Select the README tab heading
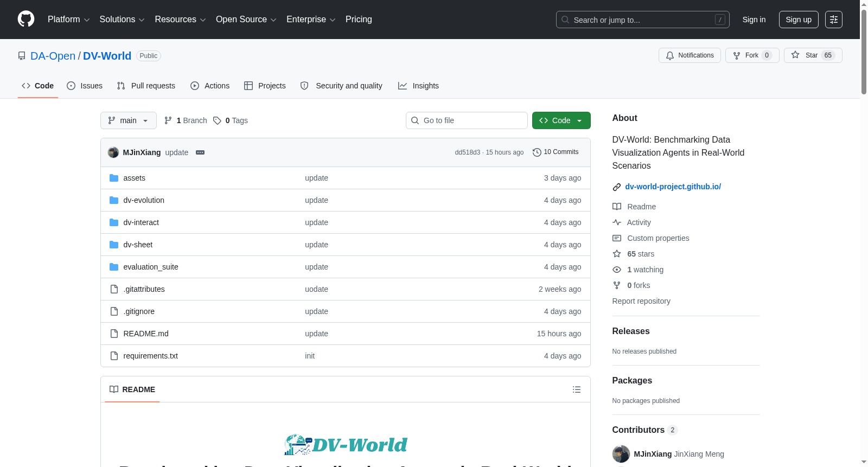The height and width of the screenshot is (467, 868). 132,389
